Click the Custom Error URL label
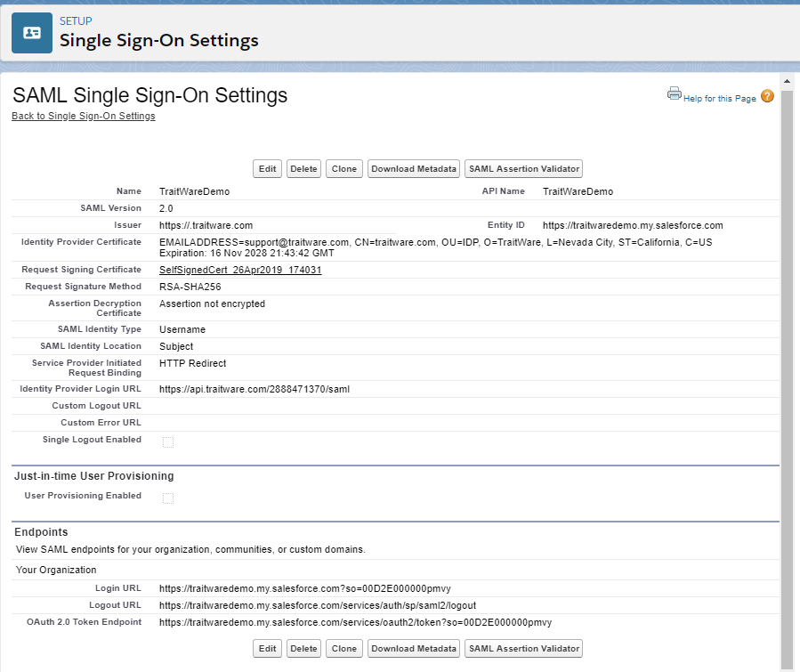This screenshot has width=800, height=672. click(101, 423)
